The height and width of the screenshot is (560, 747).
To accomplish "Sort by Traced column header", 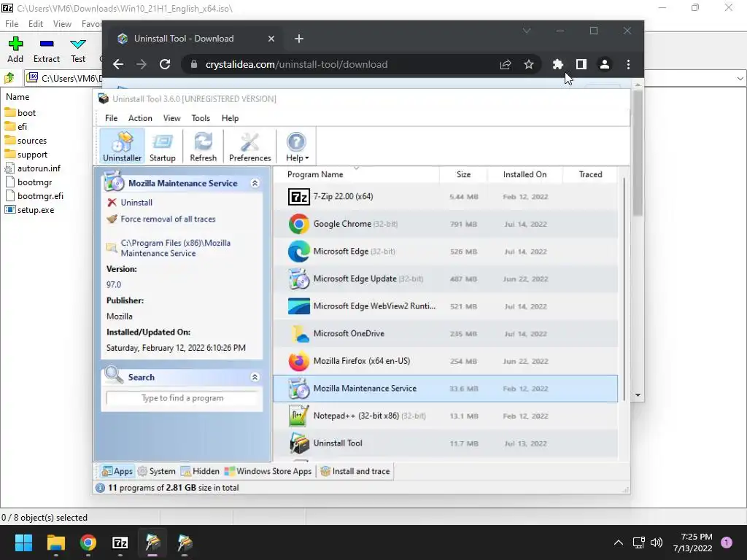I will pos(590,174).
